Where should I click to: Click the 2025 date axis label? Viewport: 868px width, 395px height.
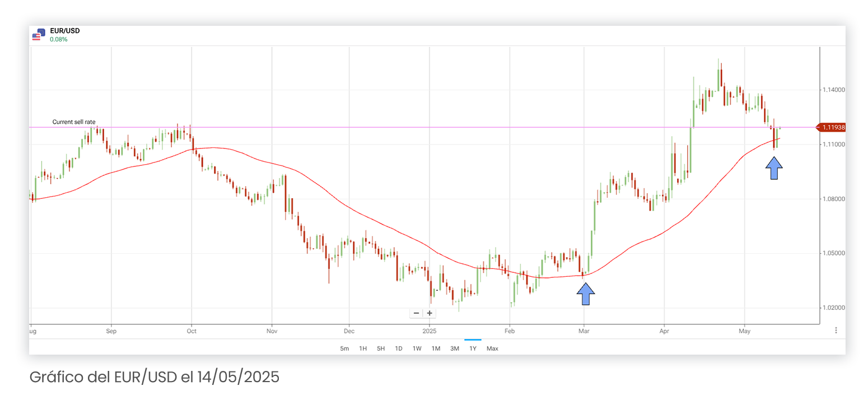pos(430,331)
